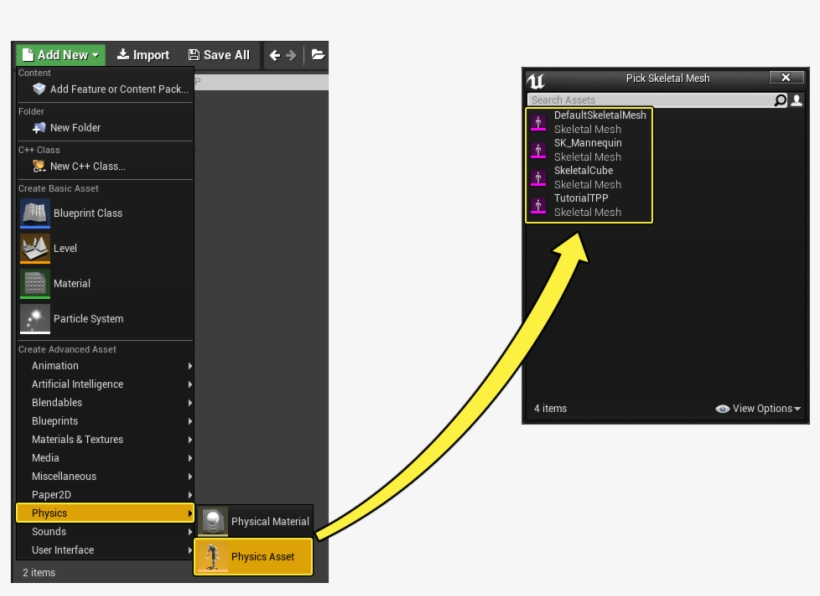
Task: Click the Level asset icon
Action: (x=35, y=247)
